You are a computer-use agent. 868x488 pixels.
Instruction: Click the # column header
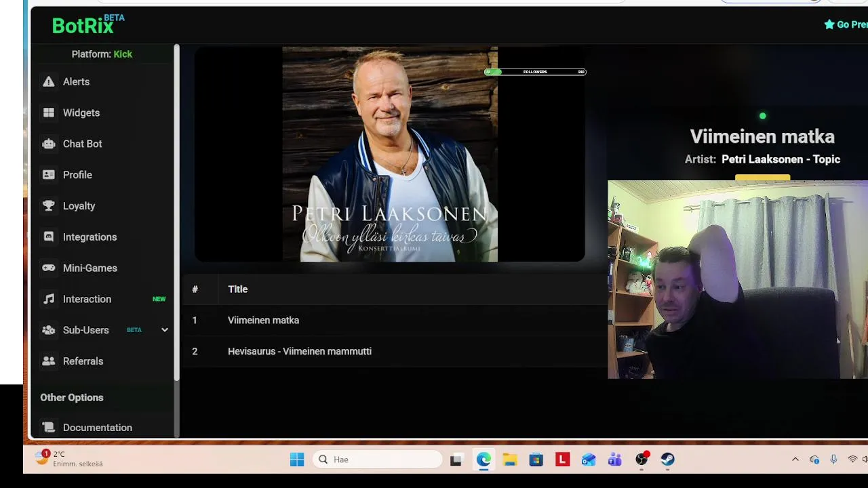click(x=195, y=289)
